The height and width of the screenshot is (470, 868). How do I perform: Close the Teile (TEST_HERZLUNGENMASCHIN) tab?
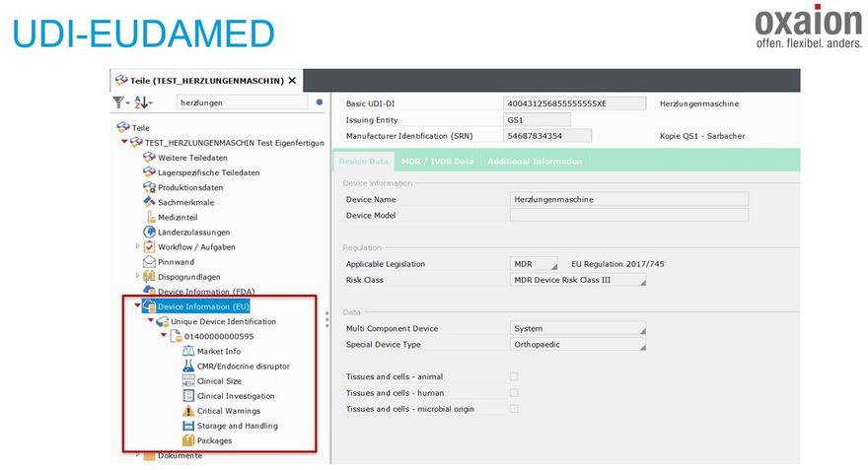coord(292,81)
